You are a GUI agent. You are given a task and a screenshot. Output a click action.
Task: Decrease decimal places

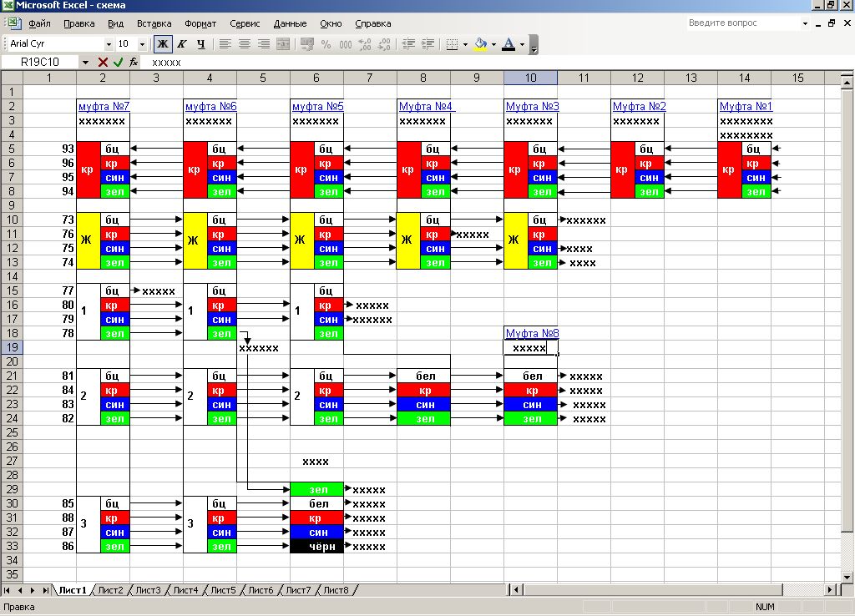(384, 44)
